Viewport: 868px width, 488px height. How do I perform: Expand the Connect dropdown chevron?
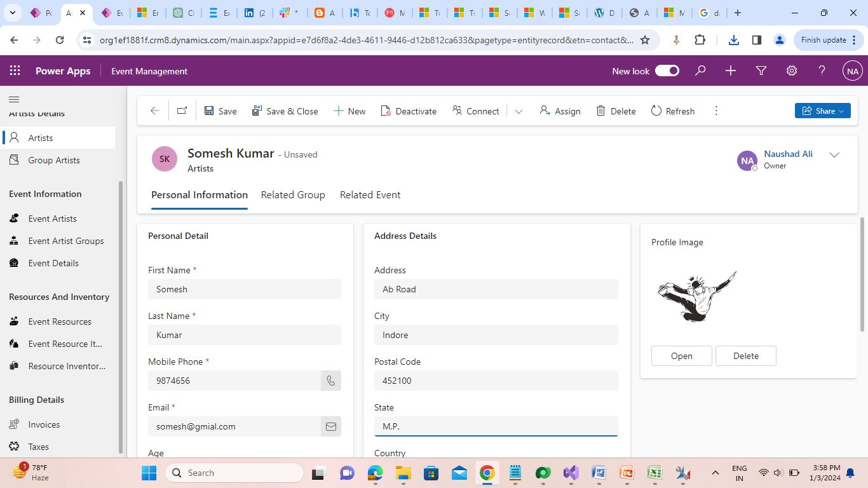(519, 111)
